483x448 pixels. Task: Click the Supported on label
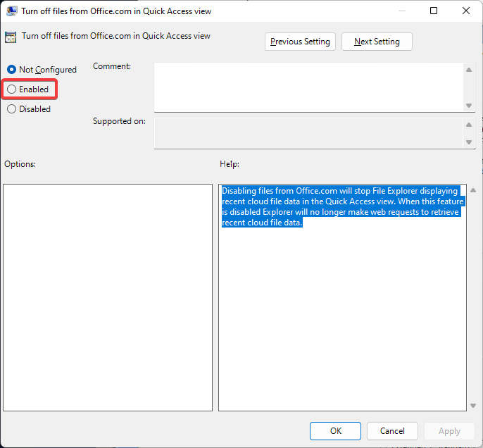coord(119,121)
